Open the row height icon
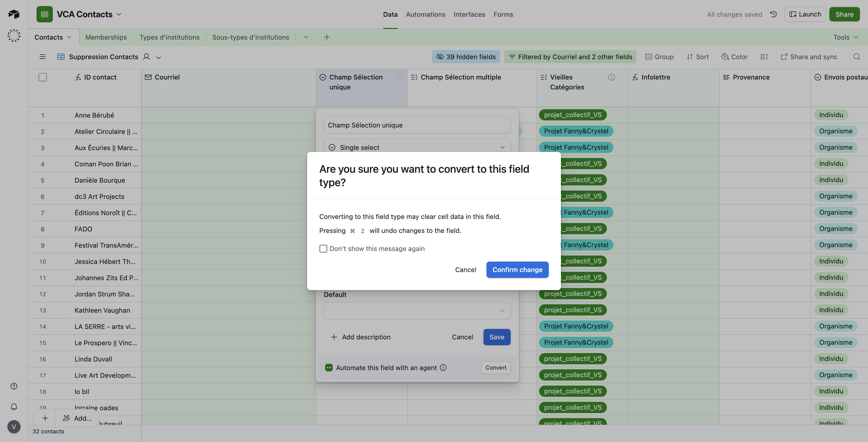The image size is (868, 442). point(764,57)
